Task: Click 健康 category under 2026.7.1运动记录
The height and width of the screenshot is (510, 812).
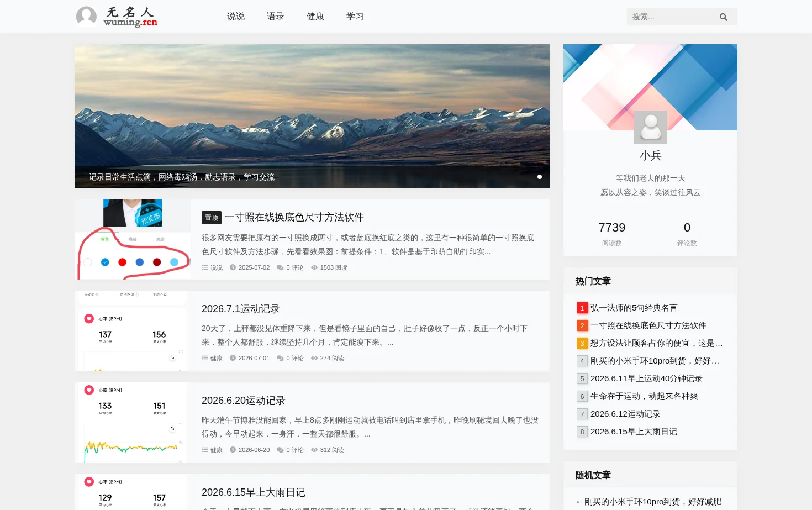Action: point(217,358)
